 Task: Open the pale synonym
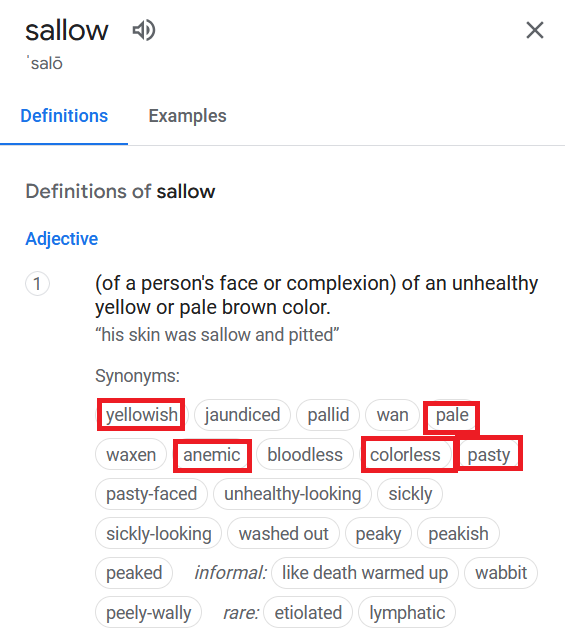point(452,415)
